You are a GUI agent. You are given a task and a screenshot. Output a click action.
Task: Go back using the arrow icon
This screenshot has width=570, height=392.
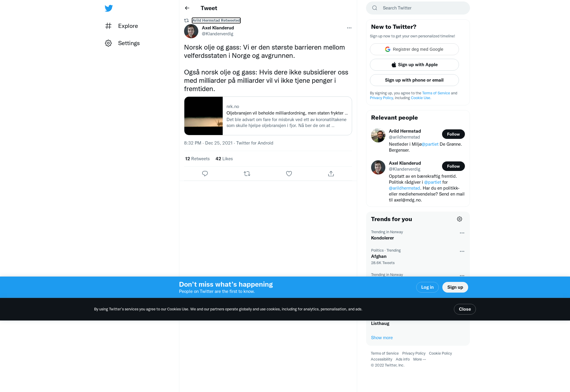pos(187,8)
